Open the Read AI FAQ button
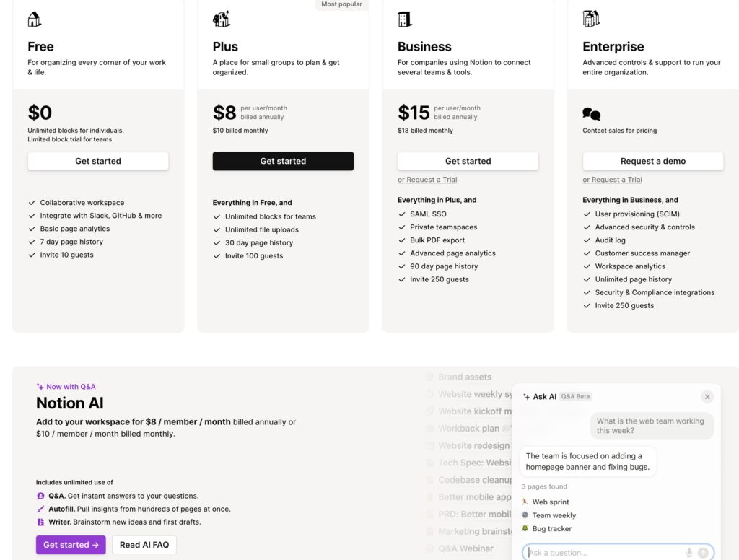 144,545
